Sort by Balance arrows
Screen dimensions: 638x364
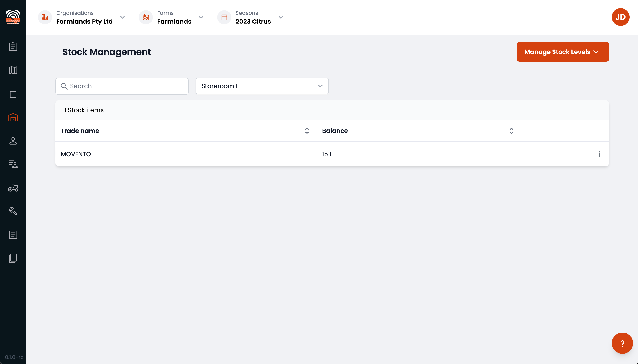pos(512,131)
